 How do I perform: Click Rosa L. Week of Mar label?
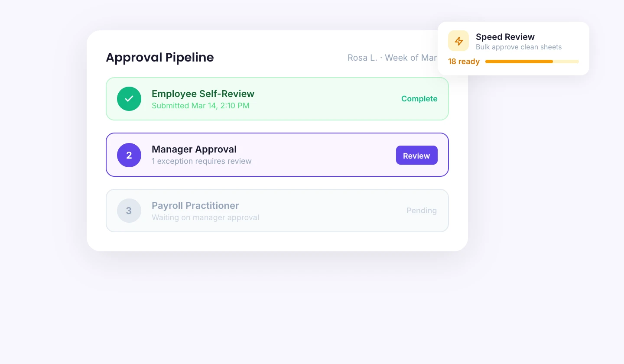tap(392, 58)
